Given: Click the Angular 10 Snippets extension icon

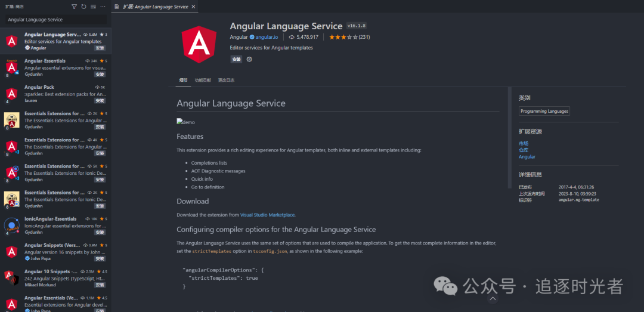Looking at the screenshot, I should pyautogui.click(x=11, y=278).
